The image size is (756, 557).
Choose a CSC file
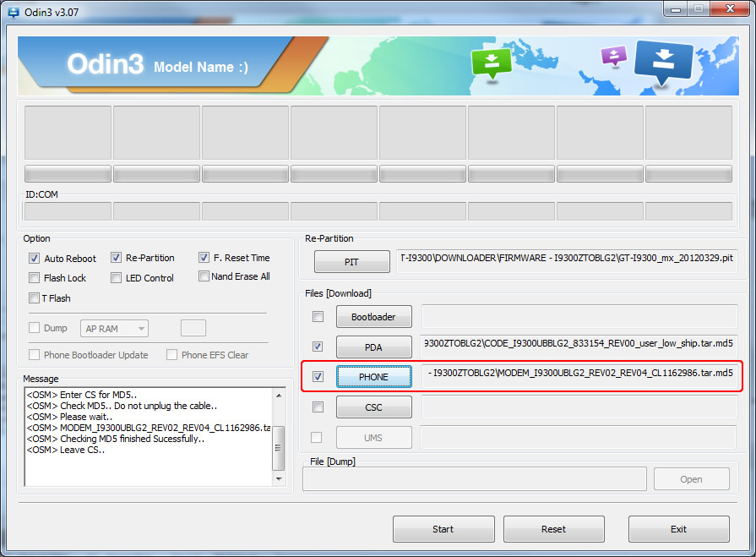pyautogui.click(x=373, y=407)
